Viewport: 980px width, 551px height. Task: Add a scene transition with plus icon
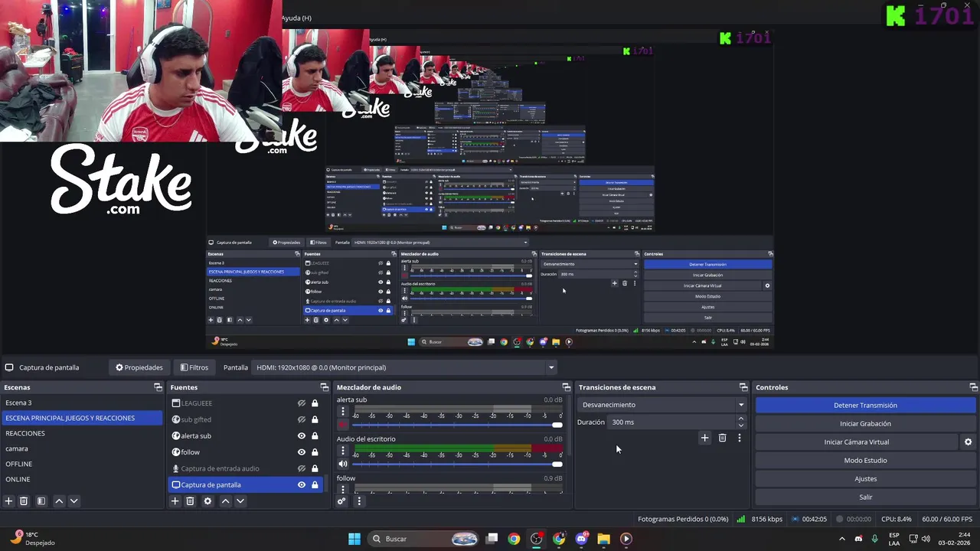tap(704, 438)
